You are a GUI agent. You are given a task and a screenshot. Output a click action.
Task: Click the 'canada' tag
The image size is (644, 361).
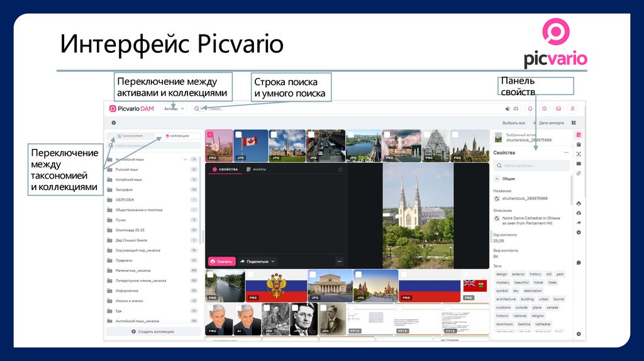click(x=552, y=307)
